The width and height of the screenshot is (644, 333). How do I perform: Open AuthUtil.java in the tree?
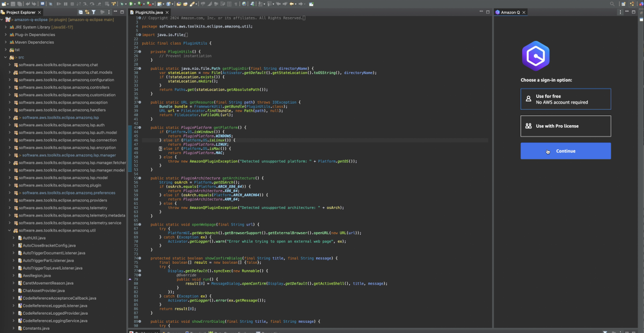pos(34,237)
